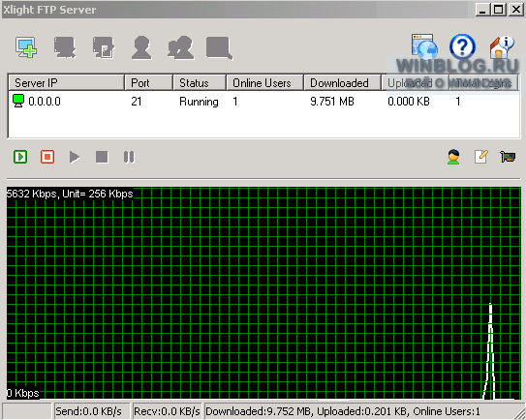Sort by the Online Users column header
Image resolution: width=526 pixels, height=420 pixels.
tap(265, 83)
